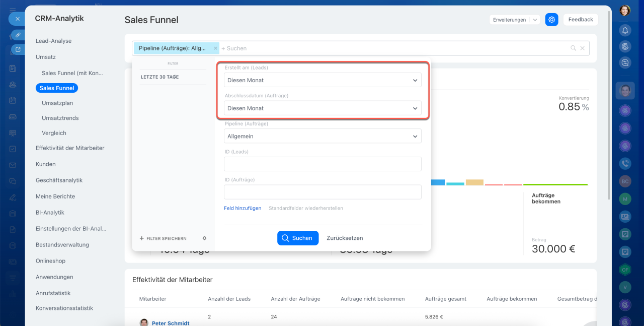
Task: Open BI-Analytik in the sidebar
Action: point(50,213)
